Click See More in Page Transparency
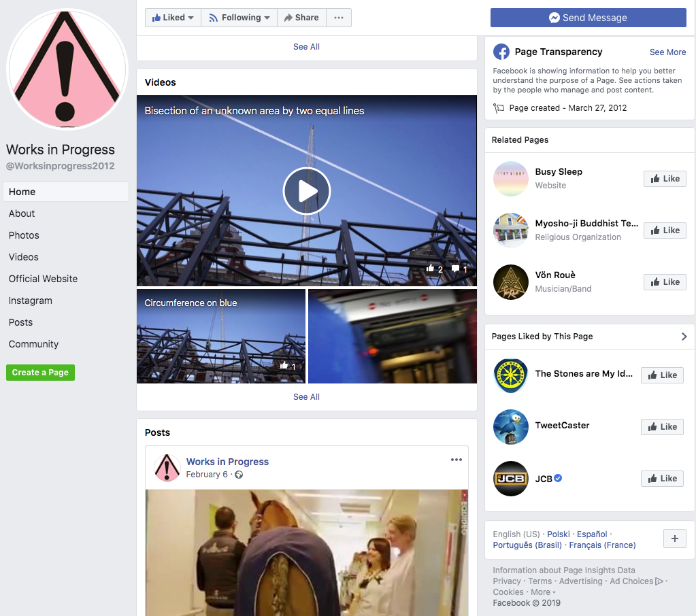696x616 pixels. pos(667,52)
